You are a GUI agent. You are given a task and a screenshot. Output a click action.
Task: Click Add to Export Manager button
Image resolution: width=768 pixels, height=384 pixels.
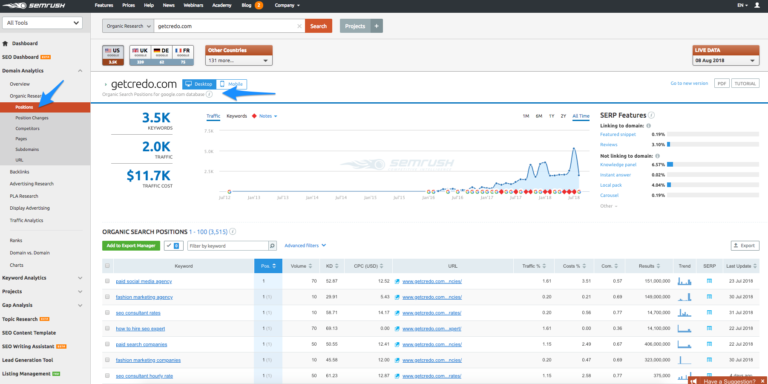(x=131, y=245)
